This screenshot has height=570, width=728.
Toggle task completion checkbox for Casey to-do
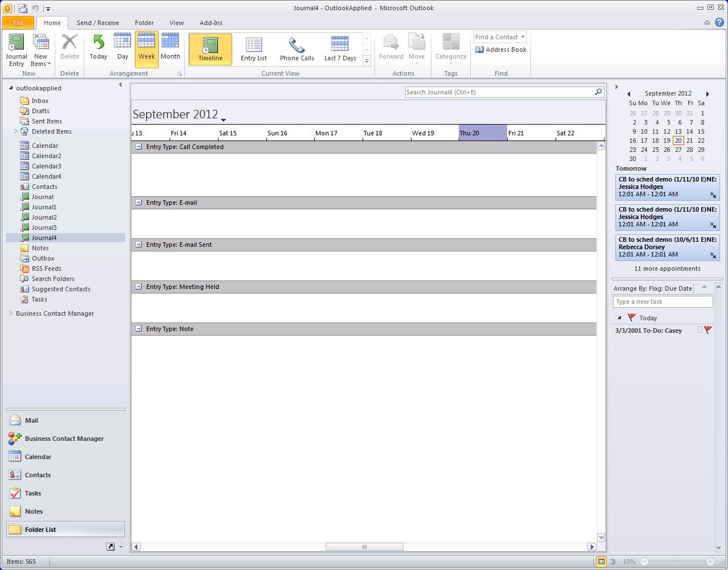(x=700, y=330)
